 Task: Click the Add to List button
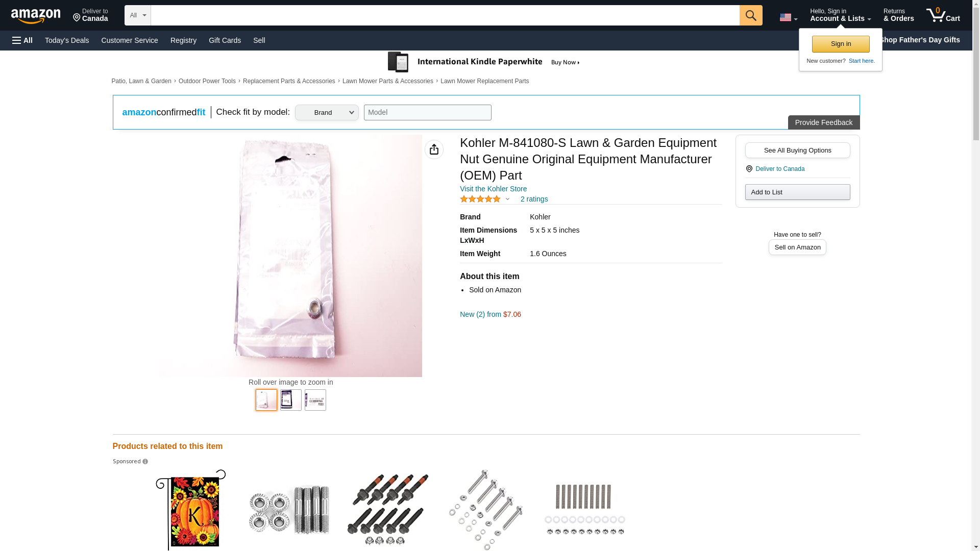point(797,192)
